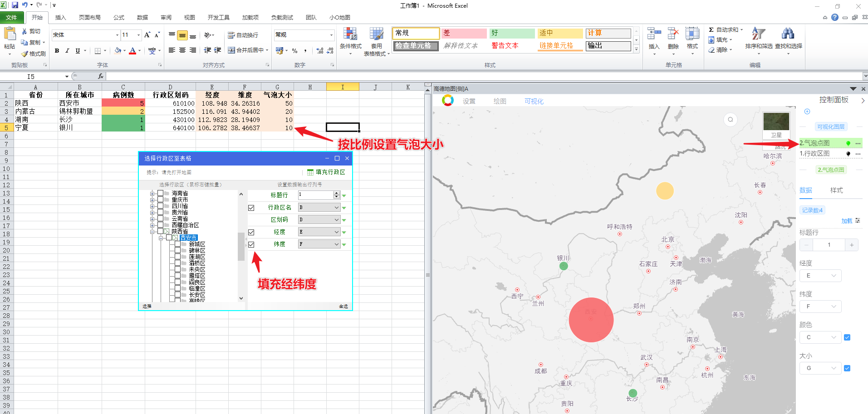Check the 四川省 checkbox in the tree
Image resolution: width=868 pixels, height=414 pixels.
point(161,206)
